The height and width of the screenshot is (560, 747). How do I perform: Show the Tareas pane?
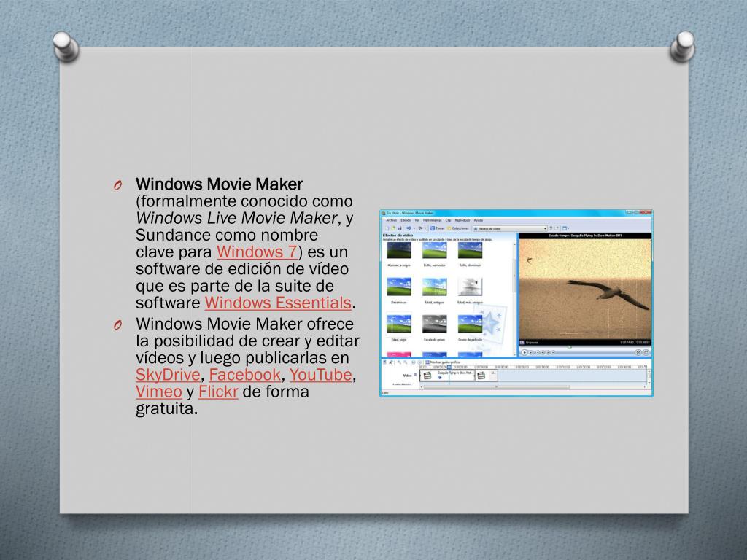[x=438, y=228]
